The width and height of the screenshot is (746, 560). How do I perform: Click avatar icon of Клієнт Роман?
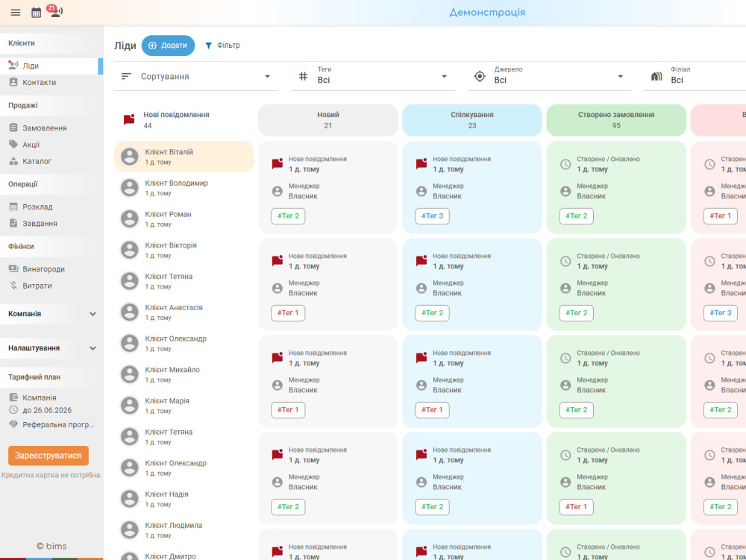click(x=129, y=218)
